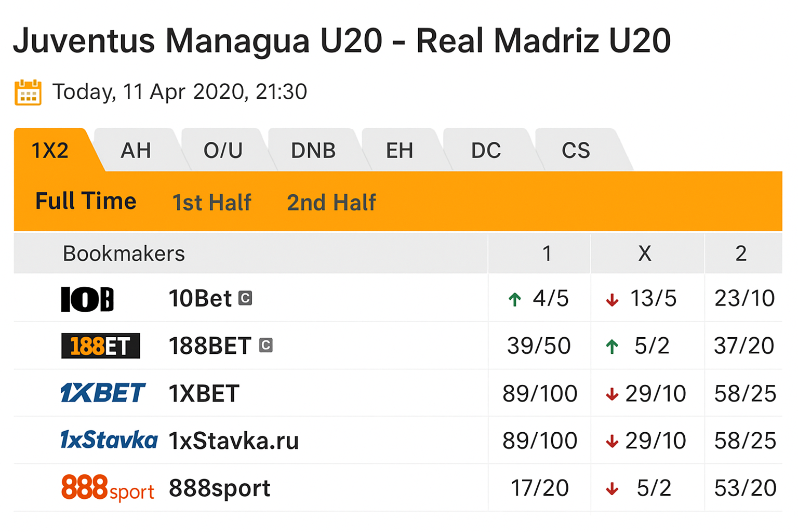Show 2nd Half odds
Image resolution: width=798 pixels, height=532 pixels.
[331, 203]
